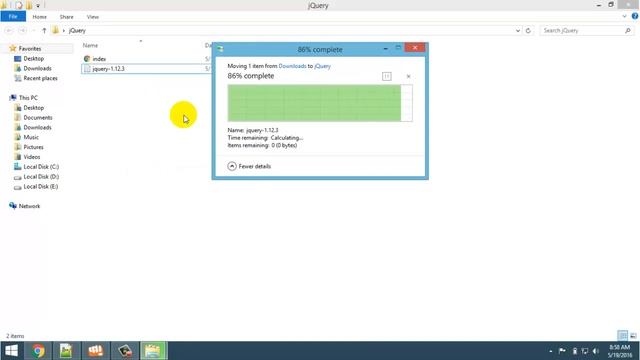Minimize the 86% complete dialog
The image size is (640, 360).
pos(385,48)
